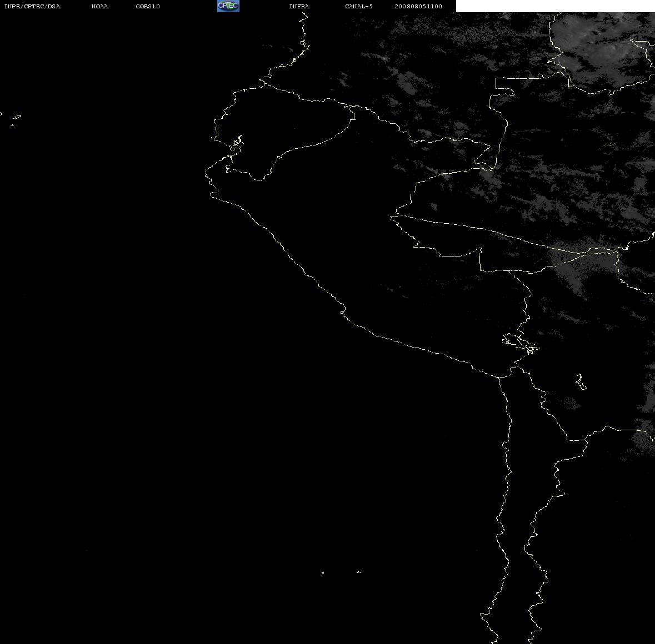This screenshot has height=644, width=655.
Task: Select the INFRA header text
Action: (299, 6)
